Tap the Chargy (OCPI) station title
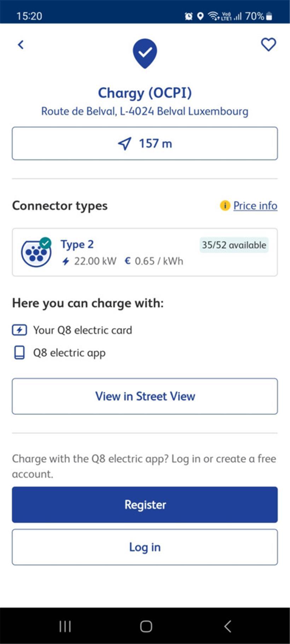290x644 pixels. click(x=145, y=93)
